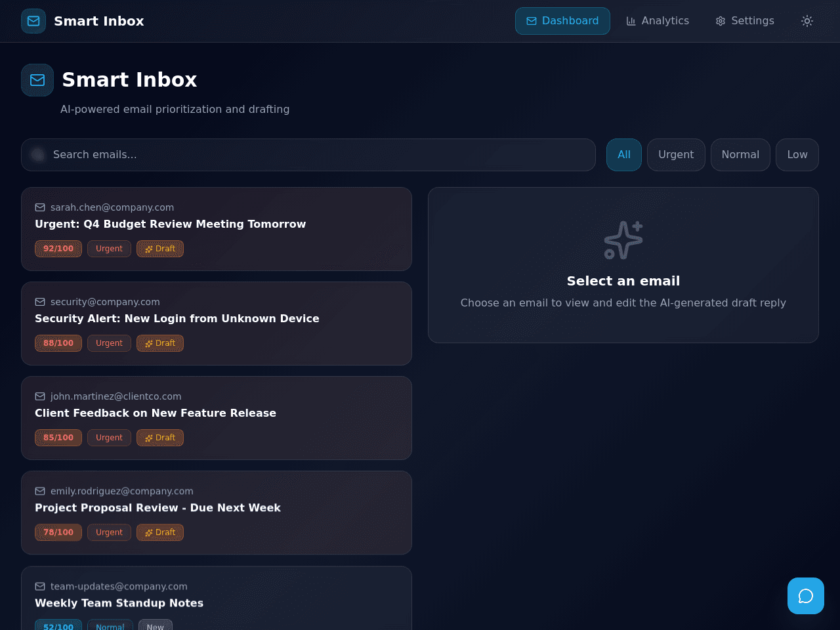Focus the Search emails field
This screenshot has height=630, width=840.
pyautogui.click(x=308, y=155)
